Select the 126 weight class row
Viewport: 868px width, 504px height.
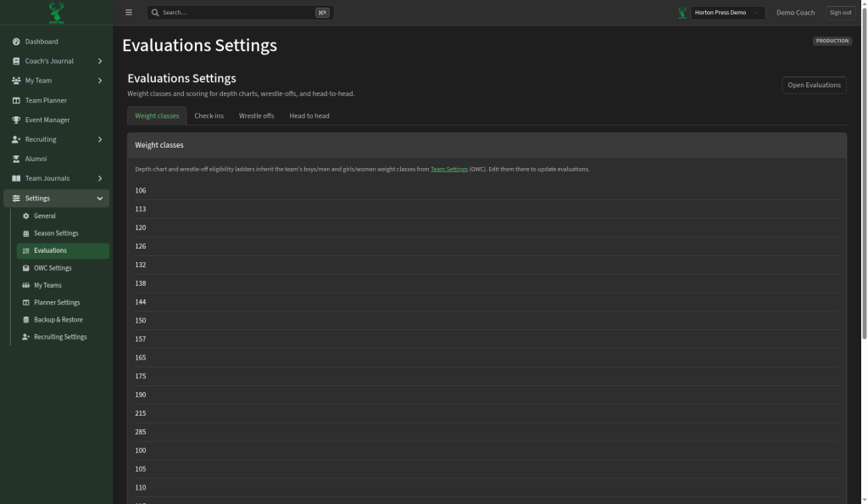tap(487, 246)
